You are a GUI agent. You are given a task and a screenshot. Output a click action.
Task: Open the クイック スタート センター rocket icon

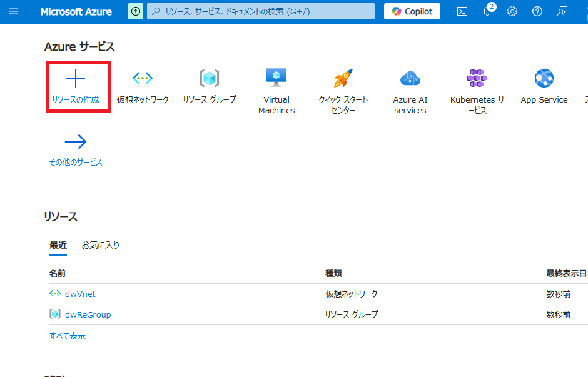tap(343, 78)
